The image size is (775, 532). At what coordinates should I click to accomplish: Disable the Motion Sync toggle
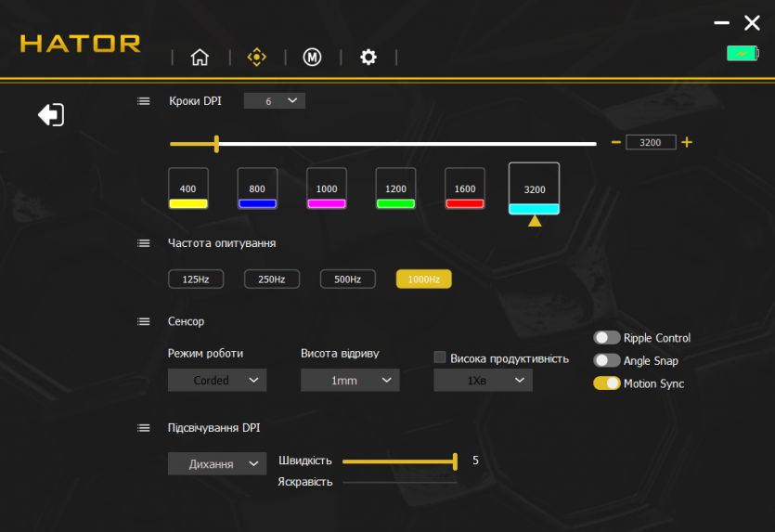point(607,383)
